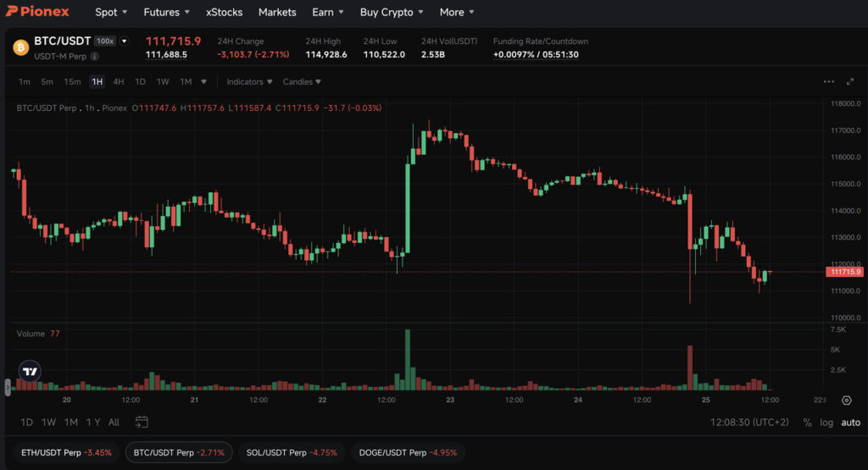Select the 5m timeframe

coord(47,82)
